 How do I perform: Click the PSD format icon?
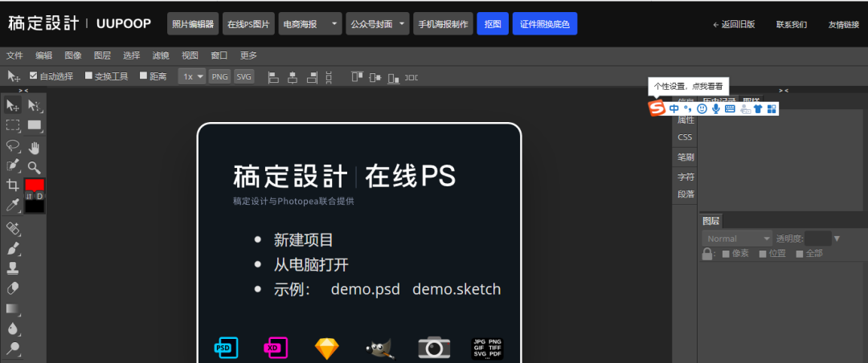click(x=226, y=348)
